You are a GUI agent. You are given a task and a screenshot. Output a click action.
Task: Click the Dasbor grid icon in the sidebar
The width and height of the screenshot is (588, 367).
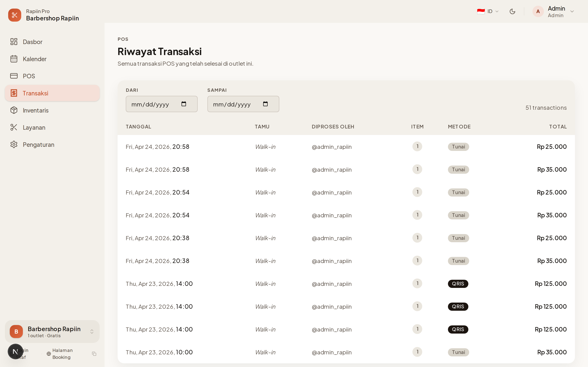pyautogui.click(x=14, y=42)
